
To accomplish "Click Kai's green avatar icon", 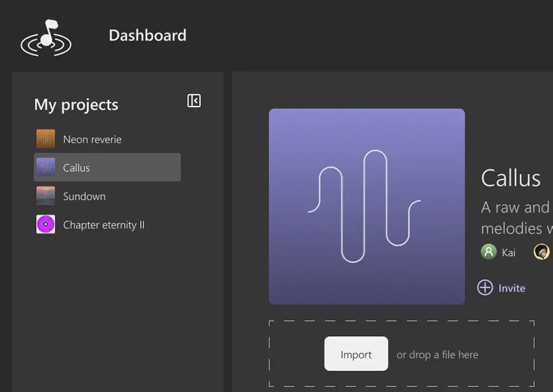I will (x=488, y=252).
